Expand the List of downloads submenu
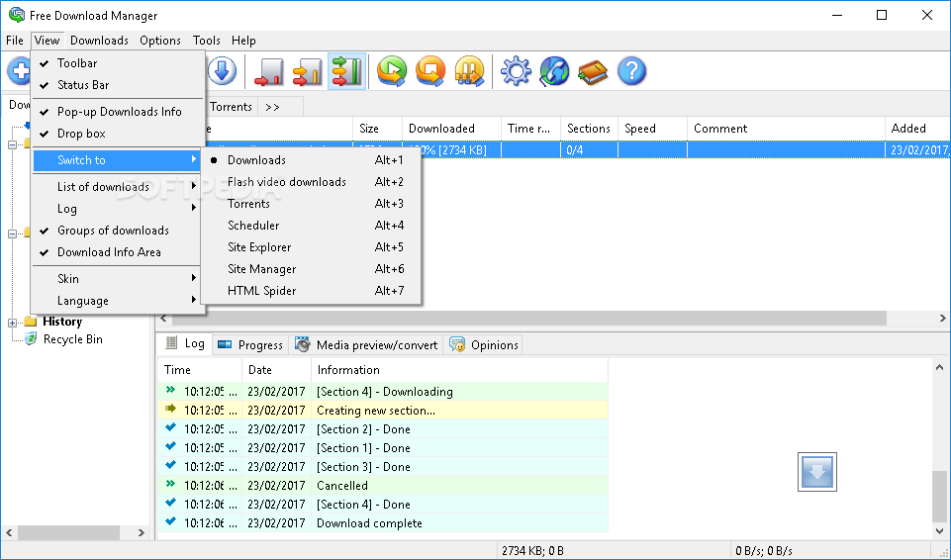Image resolution: width=951 pixels, height=560 pixels. (118, 187)
